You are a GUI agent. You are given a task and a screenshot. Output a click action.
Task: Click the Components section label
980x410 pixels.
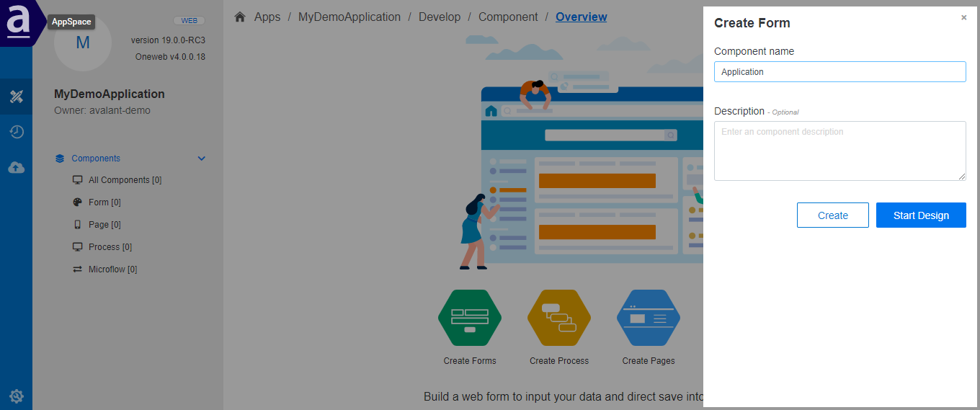(x=96, y=159)
